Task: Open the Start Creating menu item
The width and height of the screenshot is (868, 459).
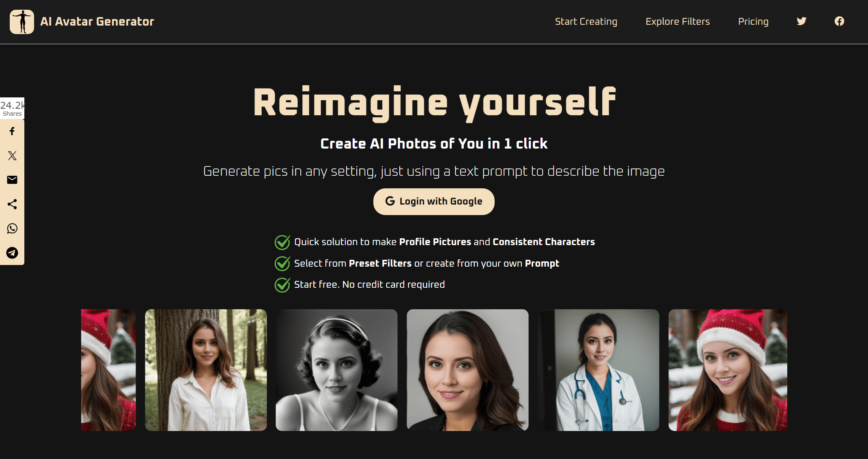Action: pos(586,22)
